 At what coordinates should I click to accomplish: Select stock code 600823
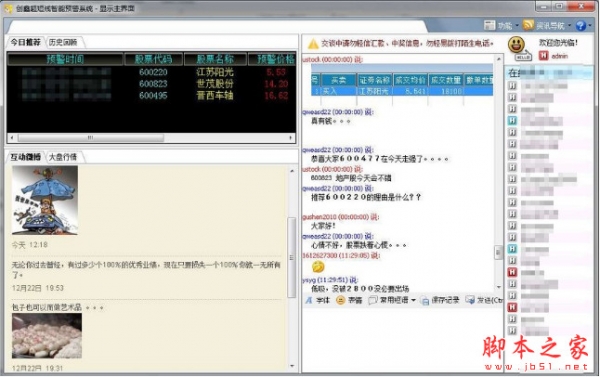pos(153,84)
